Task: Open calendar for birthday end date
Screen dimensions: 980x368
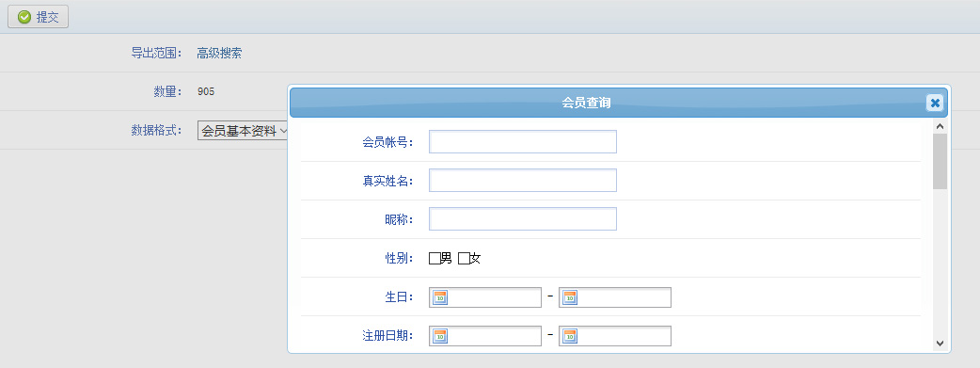Action: pyautogui.click(x=570, y=298)
